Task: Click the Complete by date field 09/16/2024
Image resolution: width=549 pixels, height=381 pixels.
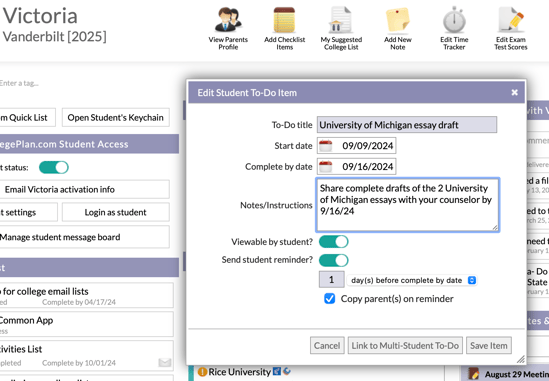Action: [x=356, y=167]
